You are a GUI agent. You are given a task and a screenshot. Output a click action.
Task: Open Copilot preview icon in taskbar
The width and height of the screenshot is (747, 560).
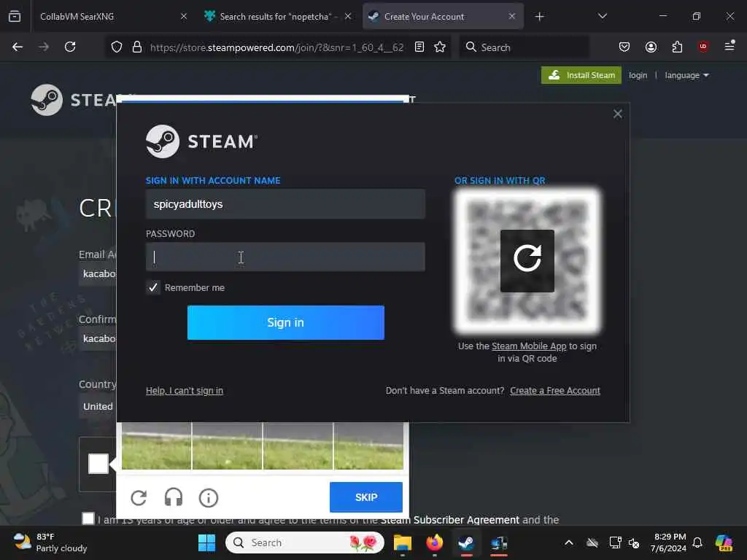point(724,542)
